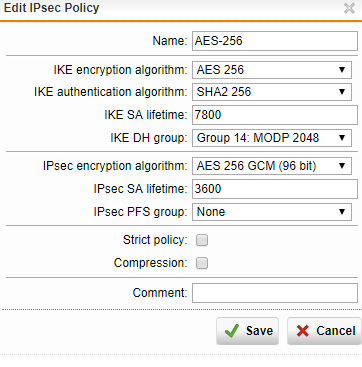362x367 pixels.
Task: Select the IPsec SA lifetime input box
Action: [275, 189]
